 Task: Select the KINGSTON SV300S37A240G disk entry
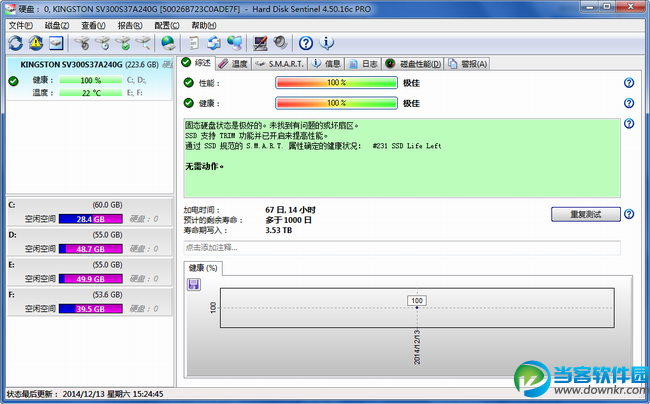click(x=90, y=78)
